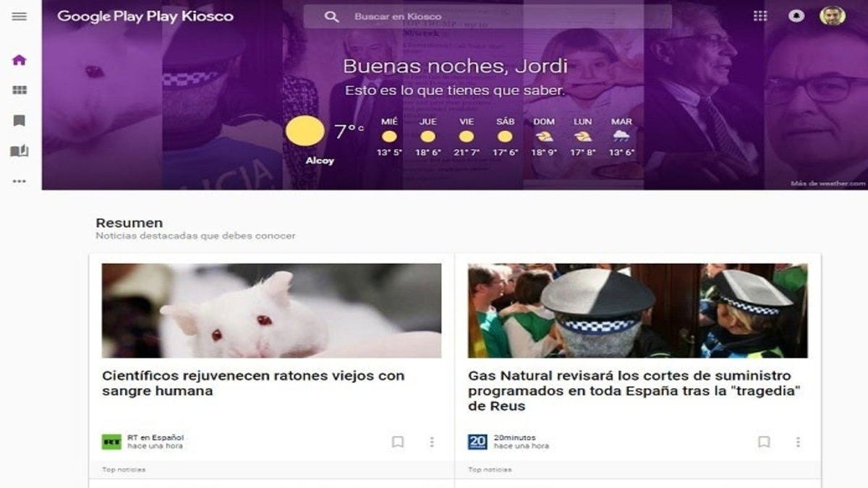This screenshot has width=868, height=488.
Task: Click the search magnifier icon
Action: click(x=331, y=17)
